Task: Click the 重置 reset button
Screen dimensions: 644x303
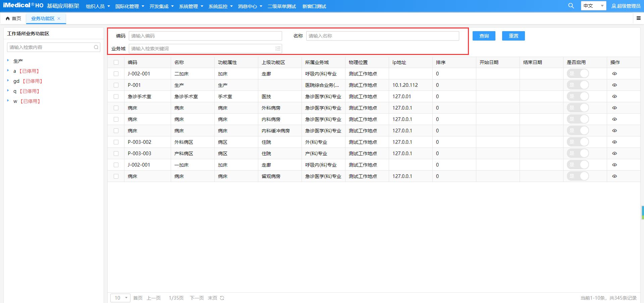Action: click(x=513, y=36)
